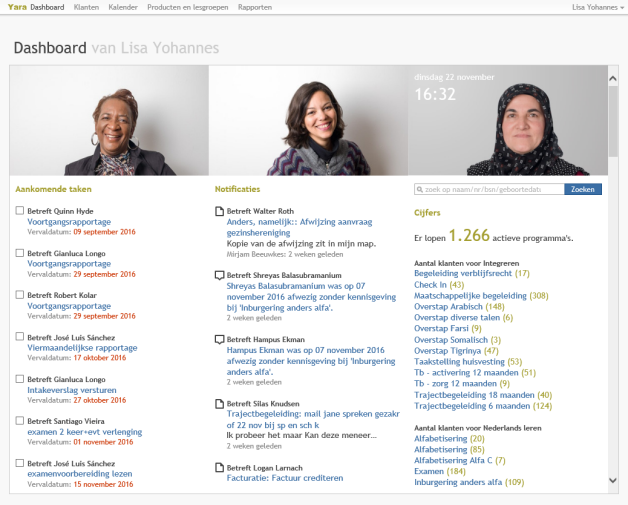Image resolution: width=628 pixels, height=505 pixels.
Task: Open Begeleiding verblijfsrecht link
Action: pyautogui.click(x=463, y=274)
